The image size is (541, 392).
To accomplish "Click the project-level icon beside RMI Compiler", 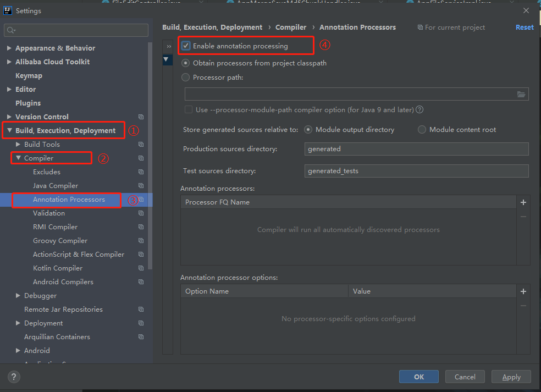I will tap(141, 227).
